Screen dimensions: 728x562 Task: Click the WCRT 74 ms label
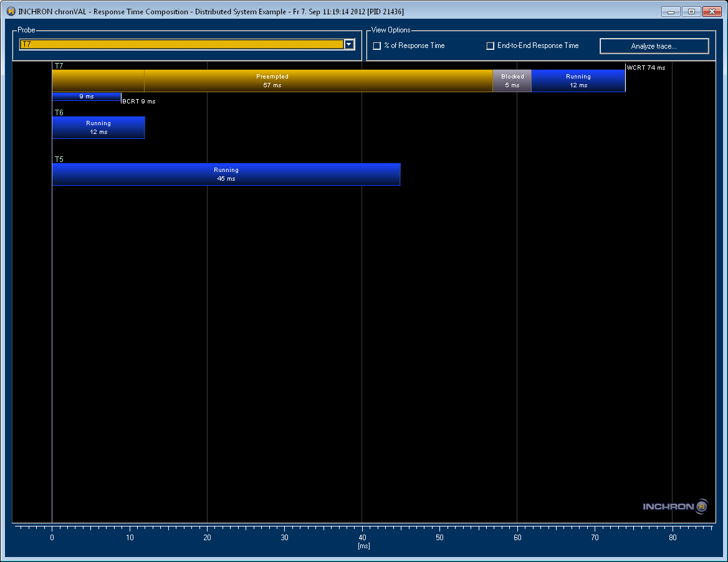(646, 68)
